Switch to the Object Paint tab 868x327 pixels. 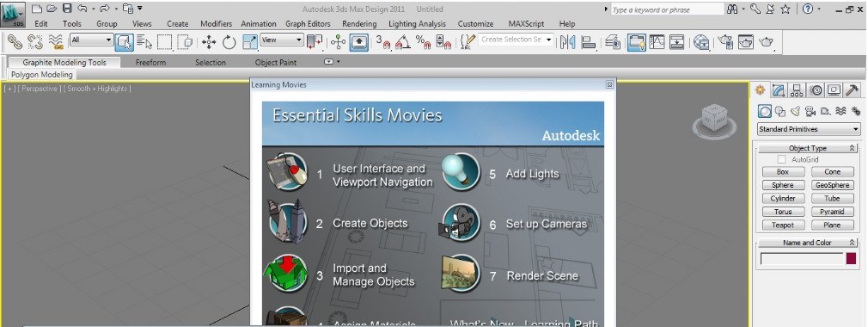tap(276, 63)
